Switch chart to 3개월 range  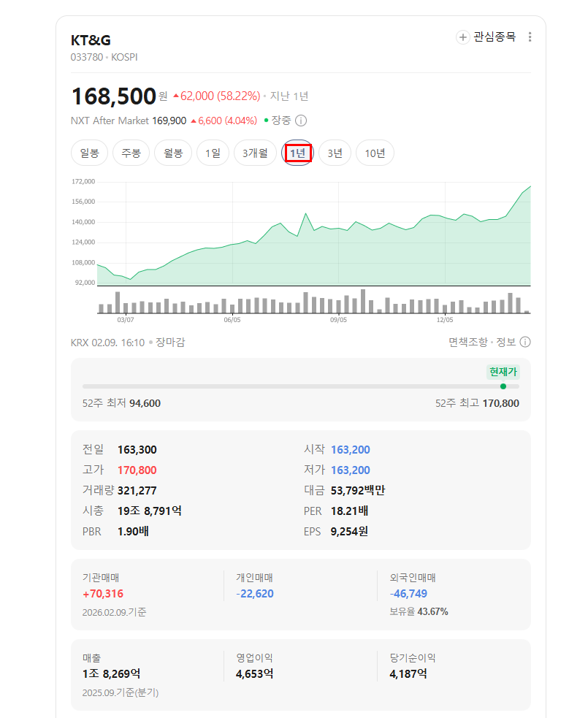point(255,153)
